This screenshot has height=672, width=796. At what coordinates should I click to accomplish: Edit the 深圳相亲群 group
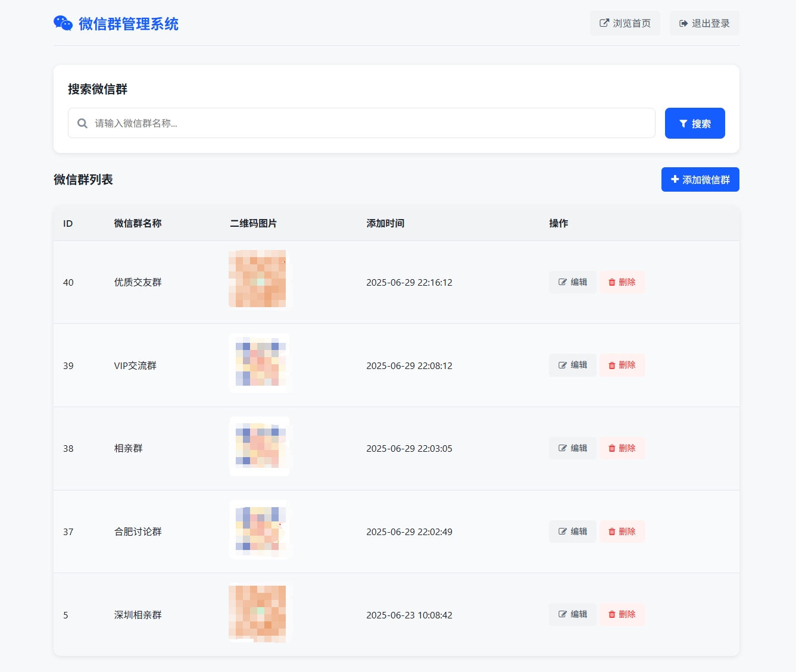[x=572, y=614]
